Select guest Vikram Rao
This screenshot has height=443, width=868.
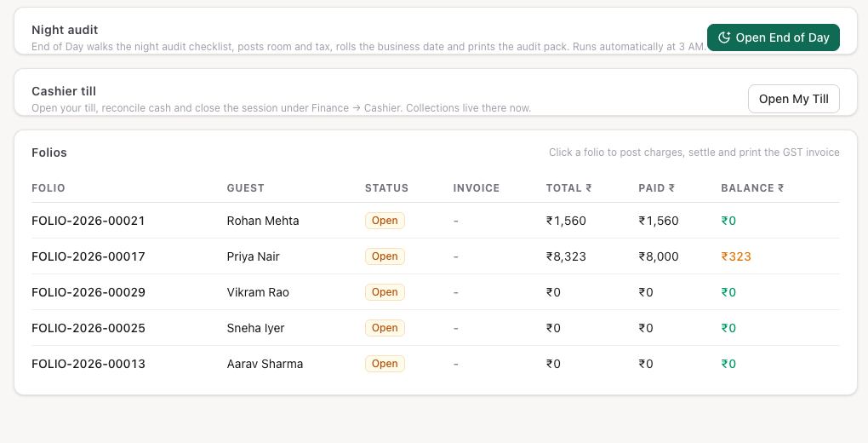258,292
